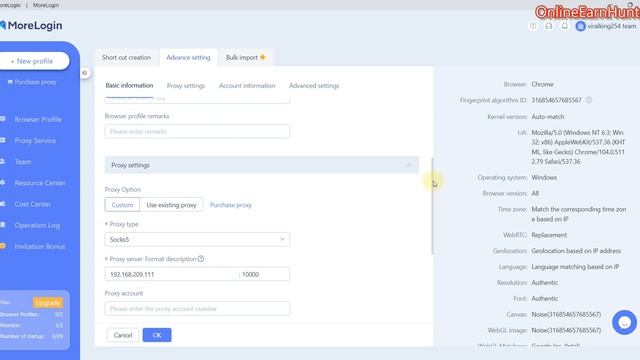Click the Cost Center sidebar icon
Screen dimensions: 640x360
click(x=3, y=204)
